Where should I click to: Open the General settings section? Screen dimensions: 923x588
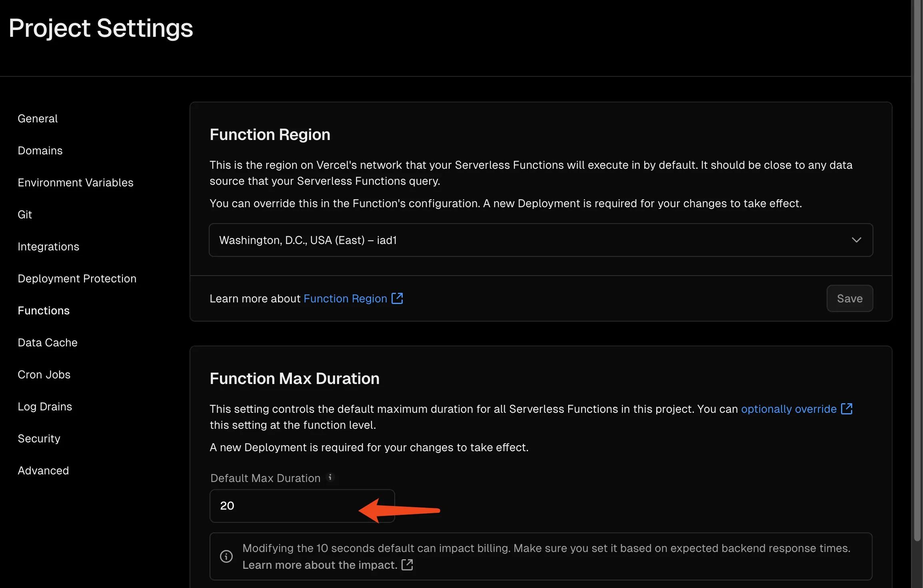38,118
